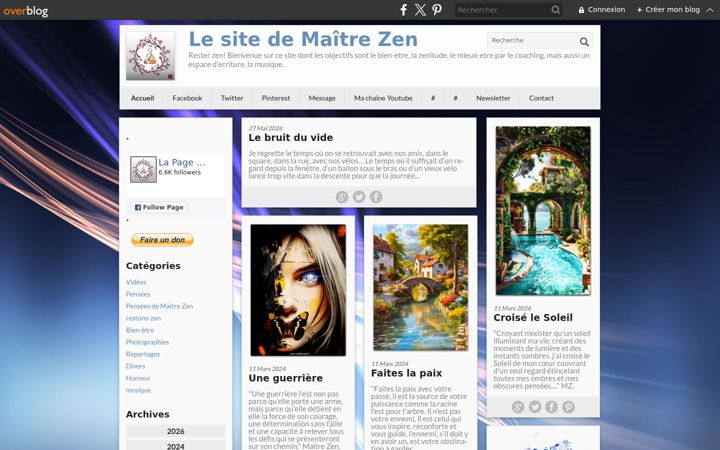Screen dimensions: 720x450
Task: Open the Photographies category
Action: point(147,342)
